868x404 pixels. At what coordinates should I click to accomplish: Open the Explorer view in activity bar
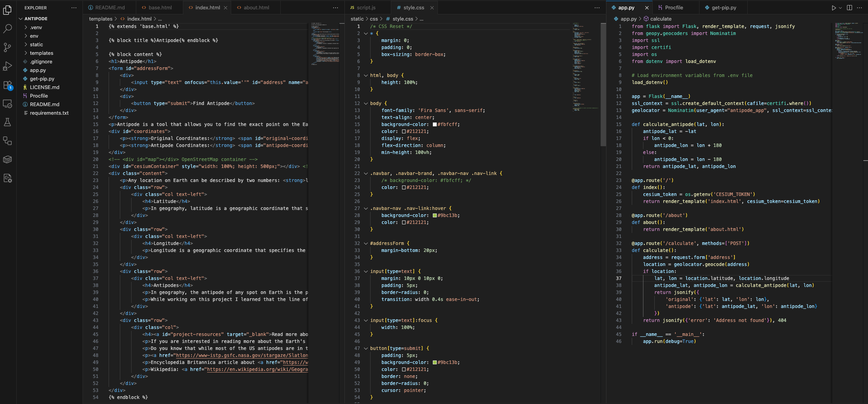click(7, 10)
